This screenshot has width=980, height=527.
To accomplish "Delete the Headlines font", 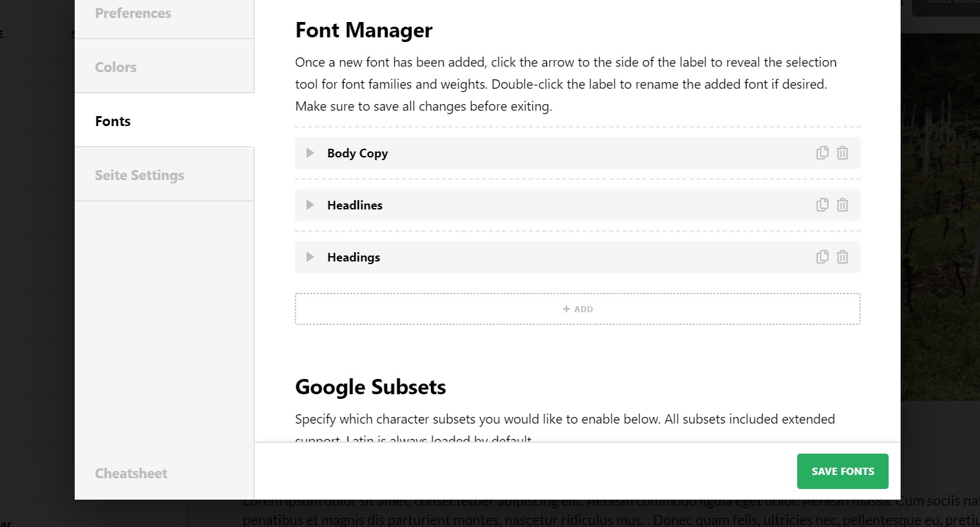I will (843, 205).
